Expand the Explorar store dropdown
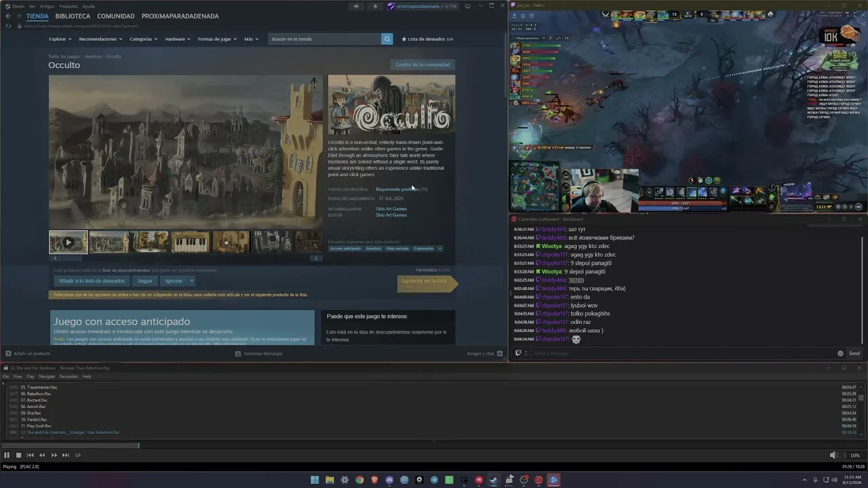Image resolution: width=868 pixels, height=488 pixels. (x=60, y=39)
